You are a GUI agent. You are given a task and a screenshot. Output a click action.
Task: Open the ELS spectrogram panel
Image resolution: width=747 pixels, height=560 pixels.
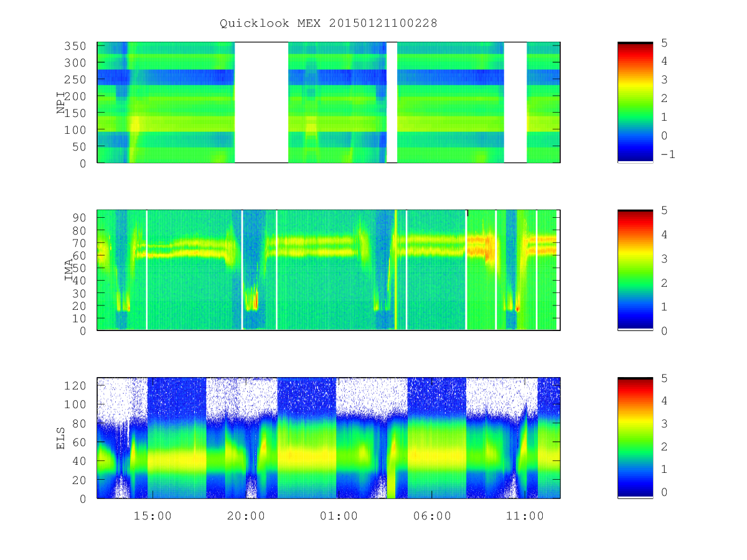point(329,438)
